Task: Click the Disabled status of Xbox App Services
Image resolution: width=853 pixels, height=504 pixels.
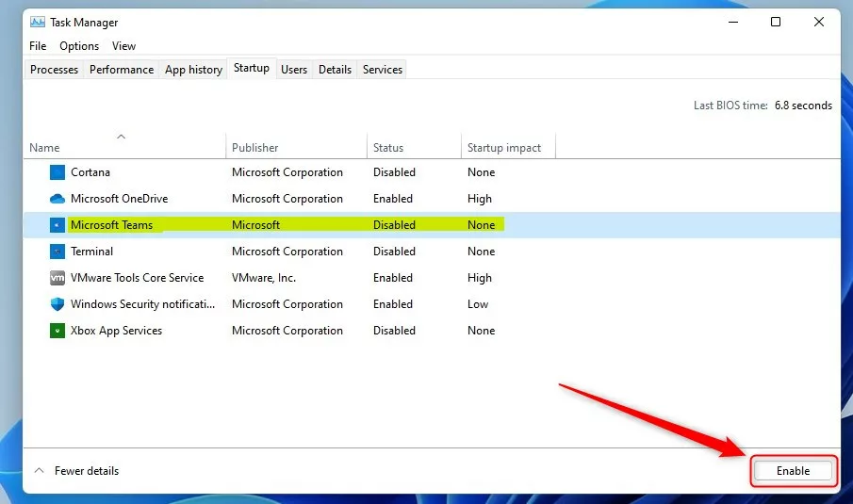Action: click(394, 331)
